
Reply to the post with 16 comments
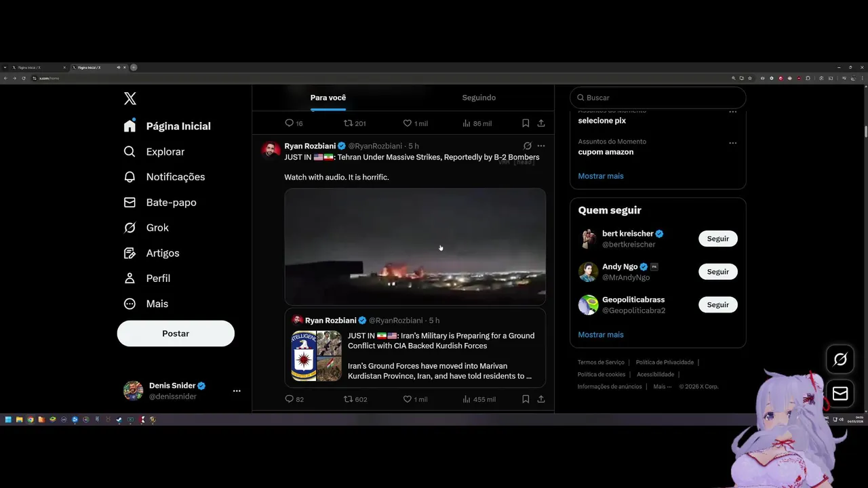294,123
